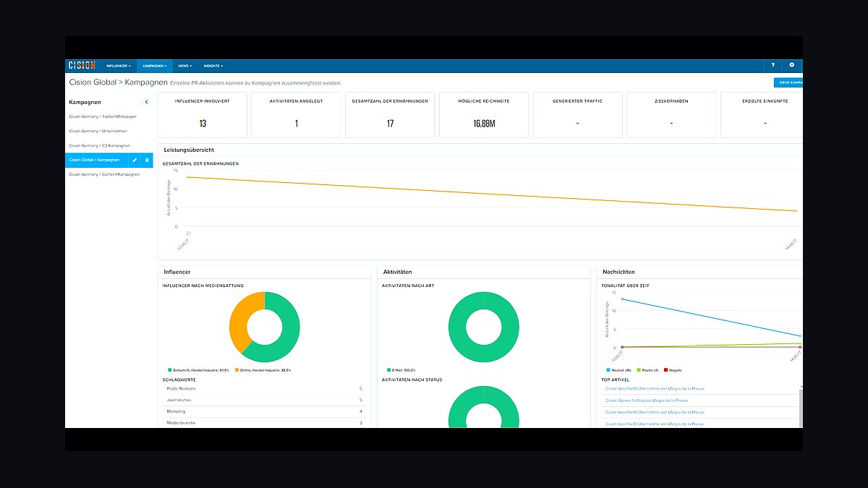The width and height of the screenshot is (868, 488).
Task: Click the small annotation icon below the mentions chart
Action: point(188,234)
